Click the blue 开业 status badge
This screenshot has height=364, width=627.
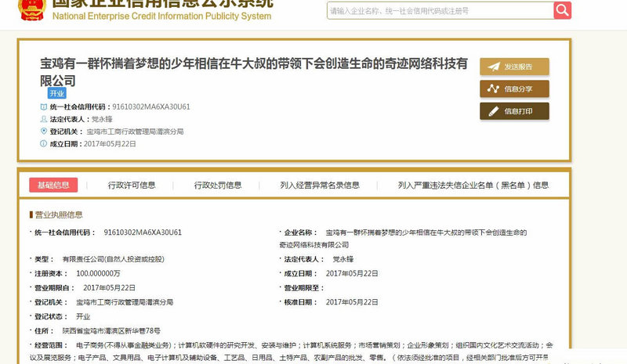tap(56, 93)
